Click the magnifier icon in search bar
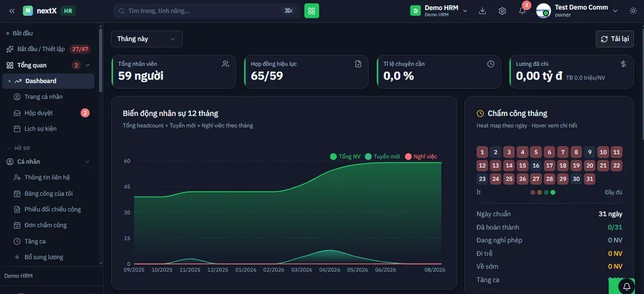 tap(121, 11)
